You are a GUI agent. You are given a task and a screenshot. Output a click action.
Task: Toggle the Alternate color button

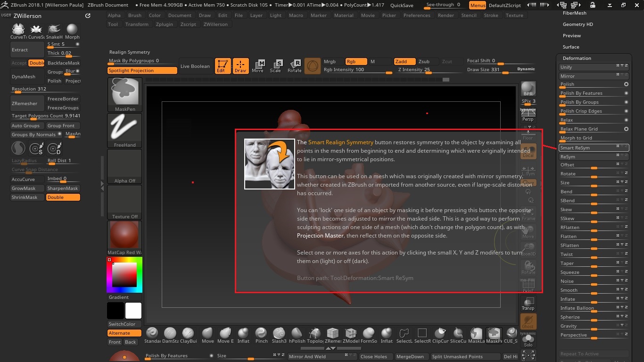pos(124,333)
